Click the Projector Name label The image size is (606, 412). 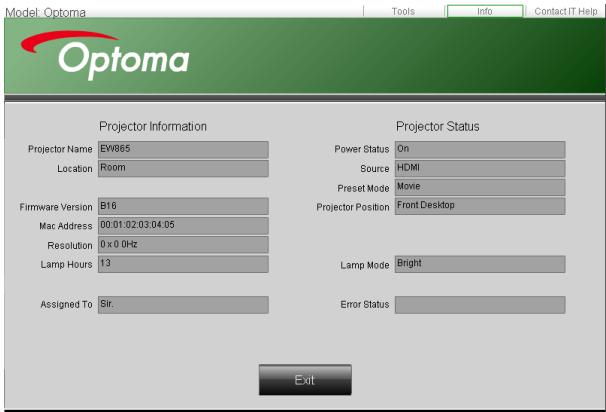point(60,149)
